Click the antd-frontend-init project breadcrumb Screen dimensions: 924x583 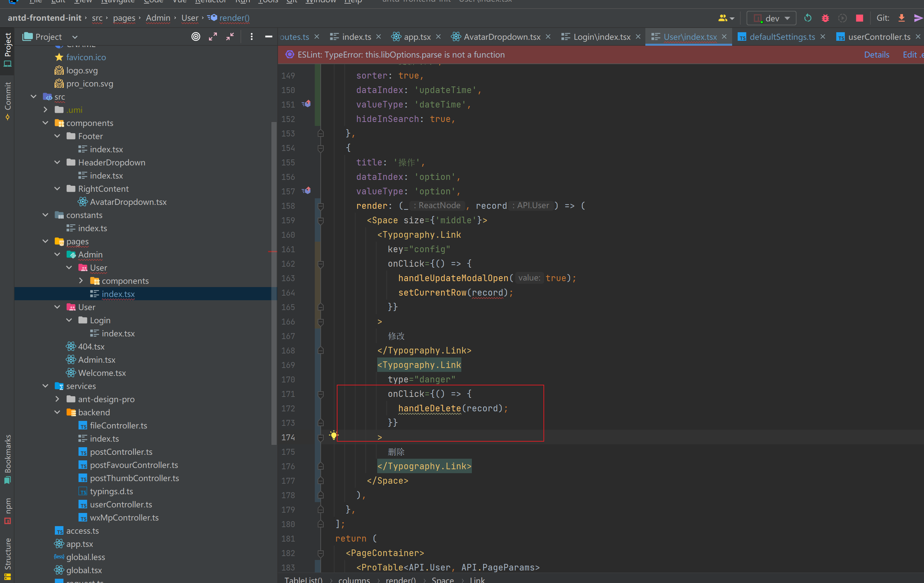(44, 18)
